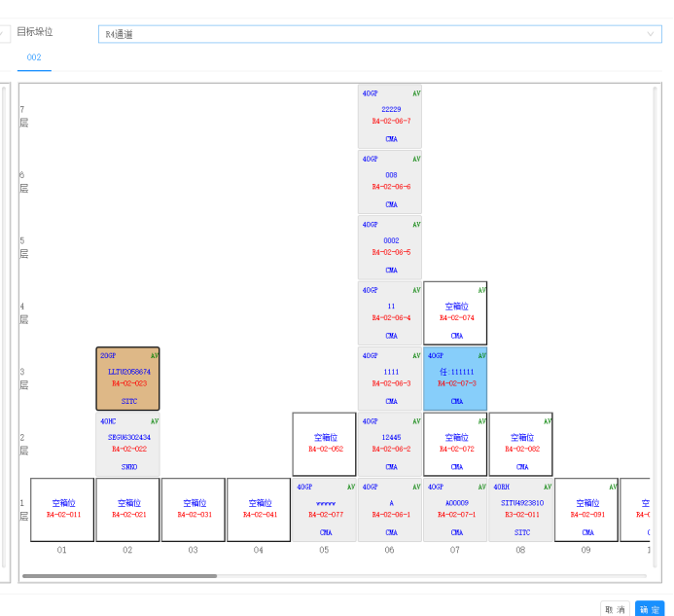Click empty slot R4-02-052
The width and height of the screenshot is (674, 616).
[325, 444]
